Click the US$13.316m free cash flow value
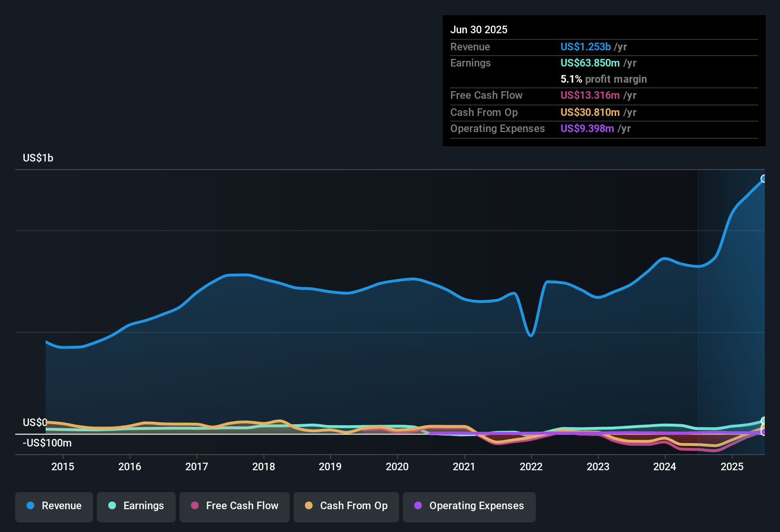The image size is (780, 532). (x=590, y=95)
